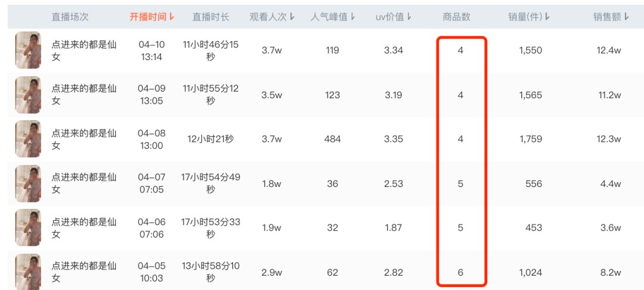Viewport: 644px width, 290px height.
Task: Open 点进来的都是仙女 title dated 04-07
Action: (x=84, y=183)
